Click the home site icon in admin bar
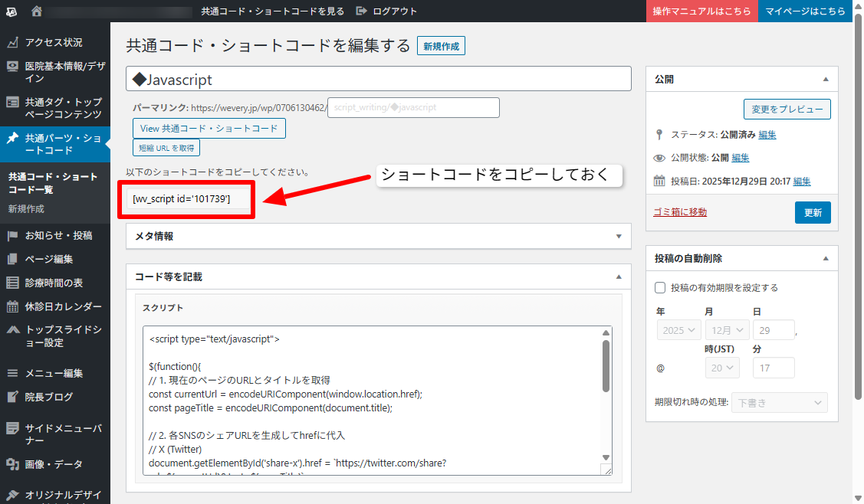Screen dimensions: 864x504 (37, 11)
